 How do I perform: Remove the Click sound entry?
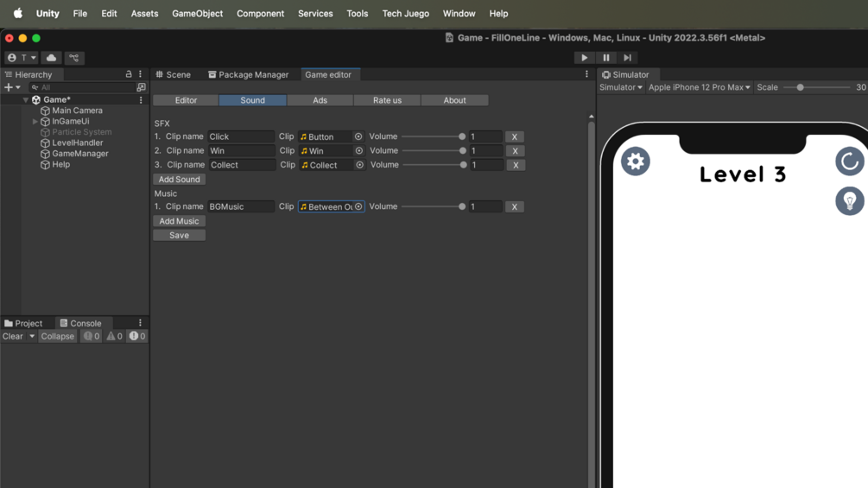coord(514,136)
